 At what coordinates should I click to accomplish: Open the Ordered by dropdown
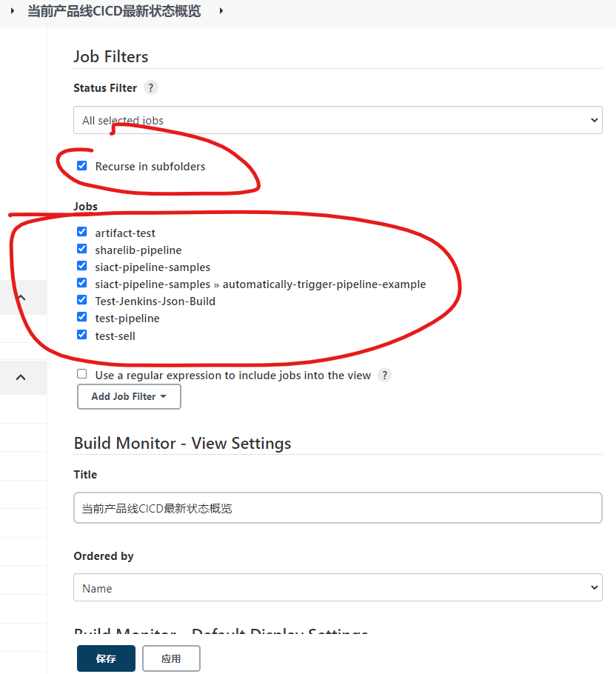pos(338,588)
